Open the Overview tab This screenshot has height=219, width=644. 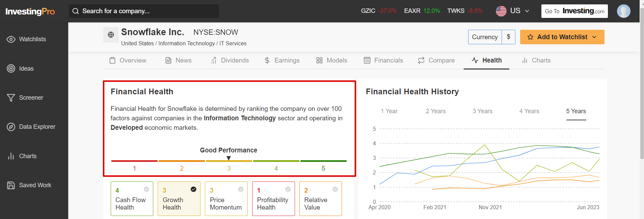pos(128,60)
